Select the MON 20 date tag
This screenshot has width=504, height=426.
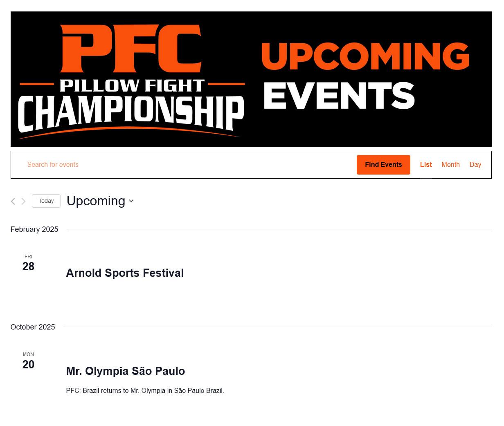click(x=28, y=361)
